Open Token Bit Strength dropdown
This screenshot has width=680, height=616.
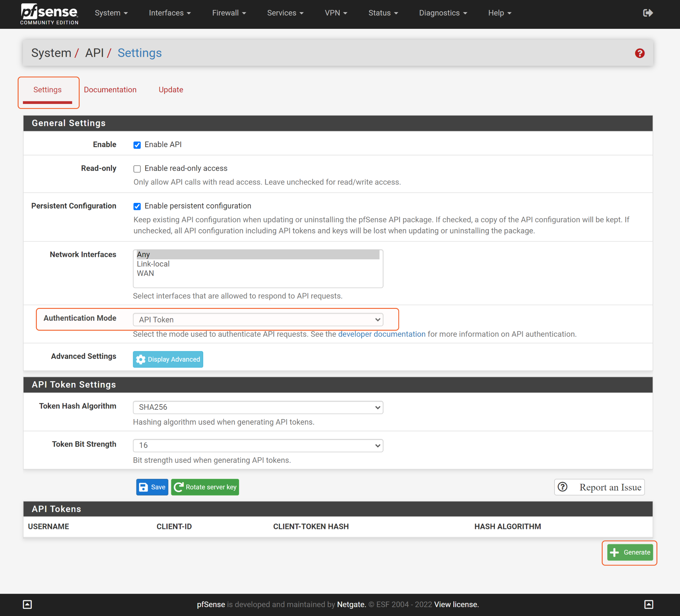pyautogui.click(x=258, y=445)
